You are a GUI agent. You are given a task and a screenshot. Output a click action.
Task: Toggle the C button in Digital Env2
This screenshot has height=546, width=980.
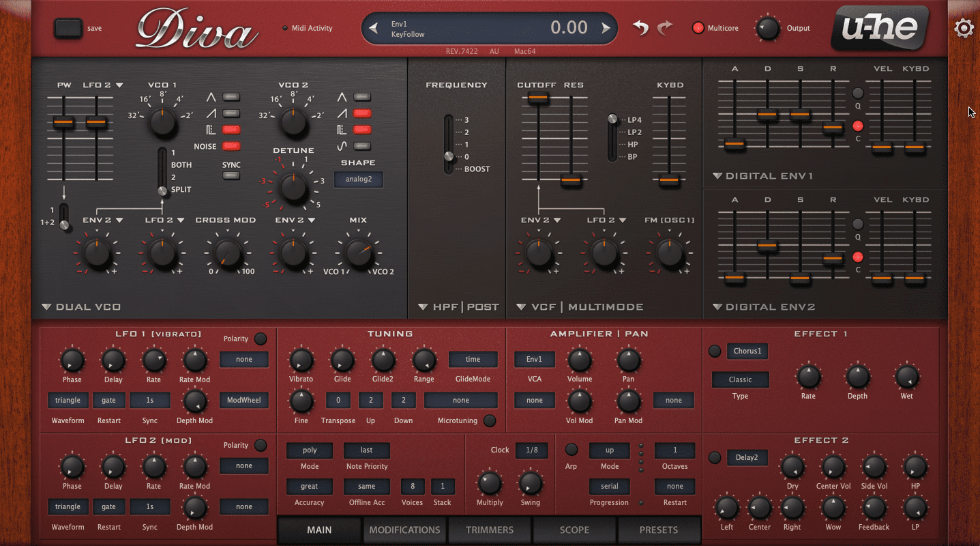point(858,257)
